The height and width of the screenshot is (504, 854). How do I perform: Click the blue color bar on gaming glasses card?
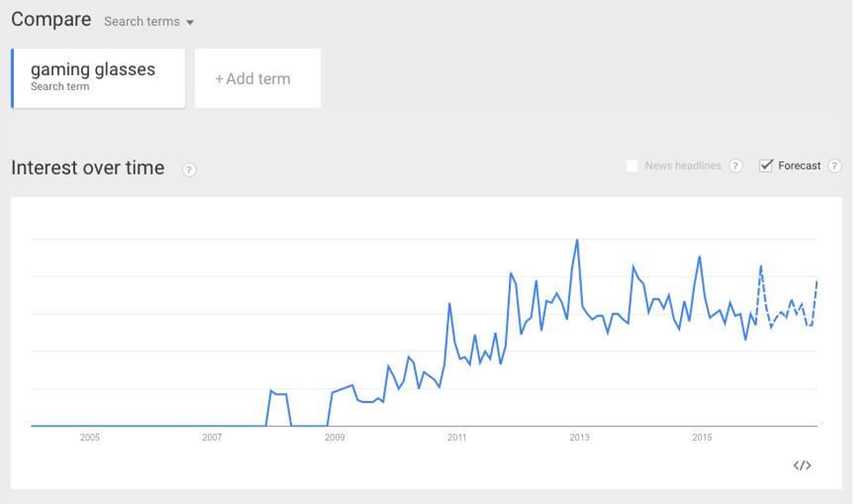12,79
